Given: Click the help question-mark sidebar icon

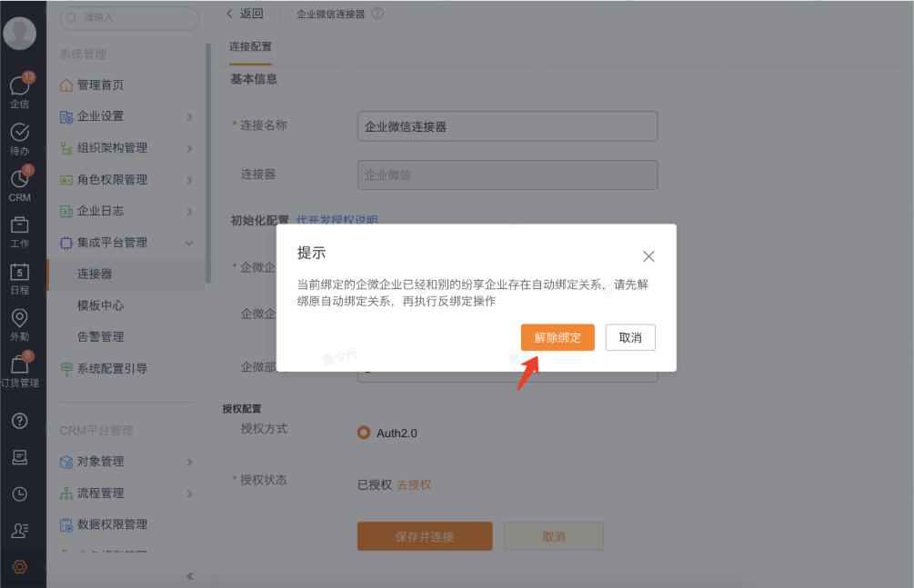Looking at the screenshot, I should [x=19, y=421].
